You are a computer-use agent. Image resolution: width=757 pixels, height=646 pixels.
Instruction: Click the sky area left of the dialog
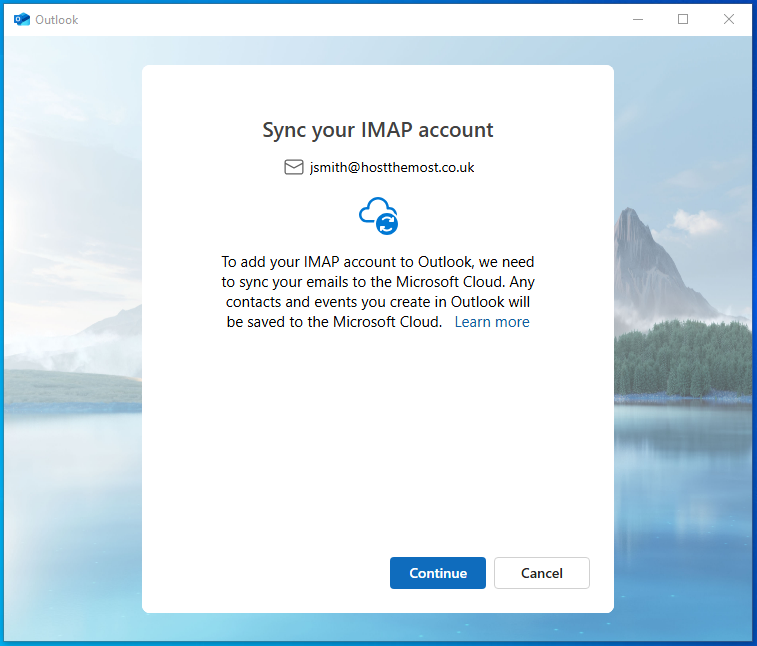click(x=70, y=150)
